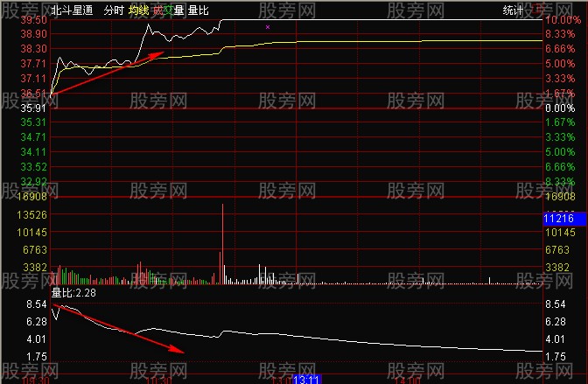Click the red 6.66% percent label
This screenshot has width=588, height=384.
click(560, 49)
